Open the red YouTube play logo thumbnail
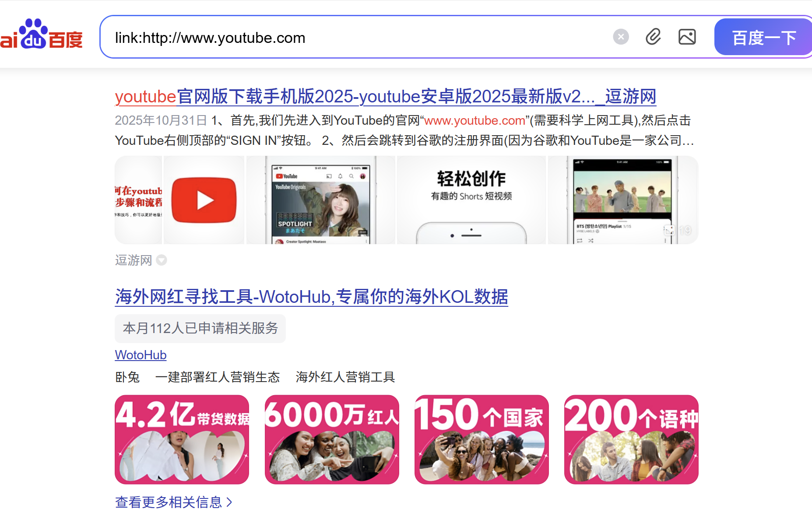The width and height of the screenshot is (812, 519). [x=204, y=200]
